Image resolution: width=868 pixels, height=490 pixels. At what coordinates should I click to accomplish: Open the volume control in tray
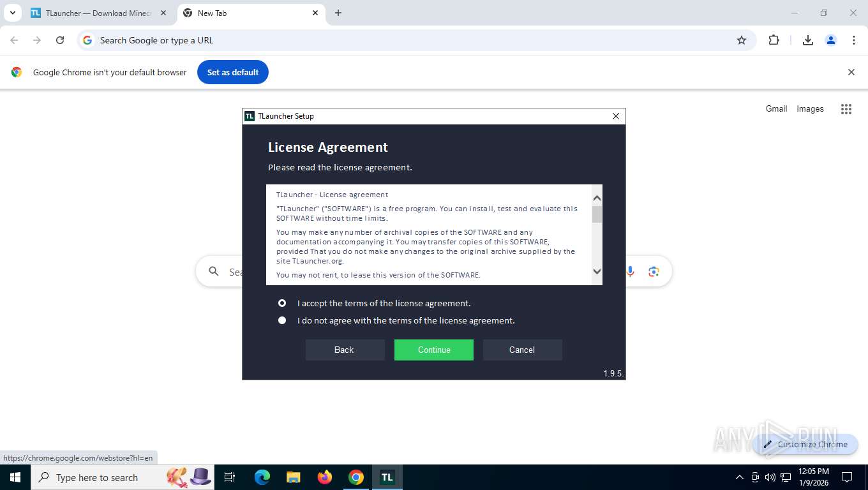770,477
